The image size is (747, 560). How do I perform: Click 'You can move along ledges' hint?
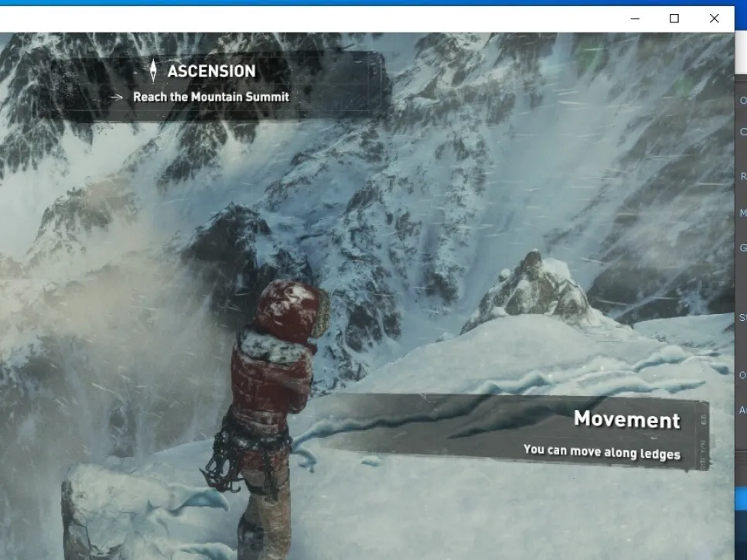point(602,452)
